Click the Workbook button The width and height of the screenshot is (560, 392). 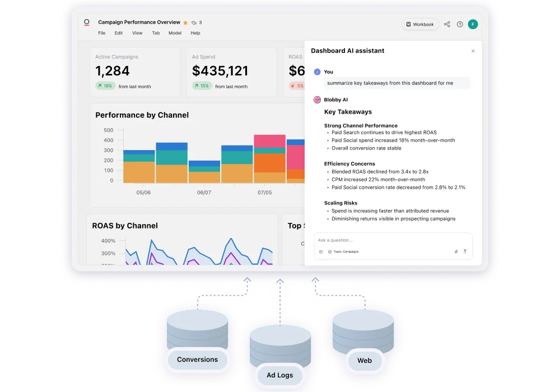(x=420, y=24)
